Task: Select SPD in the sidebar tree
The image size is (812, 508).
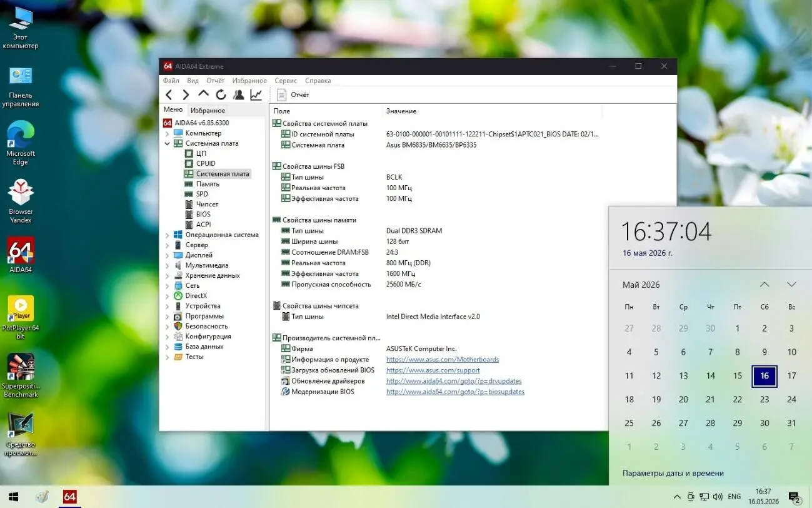Action: 201,194
